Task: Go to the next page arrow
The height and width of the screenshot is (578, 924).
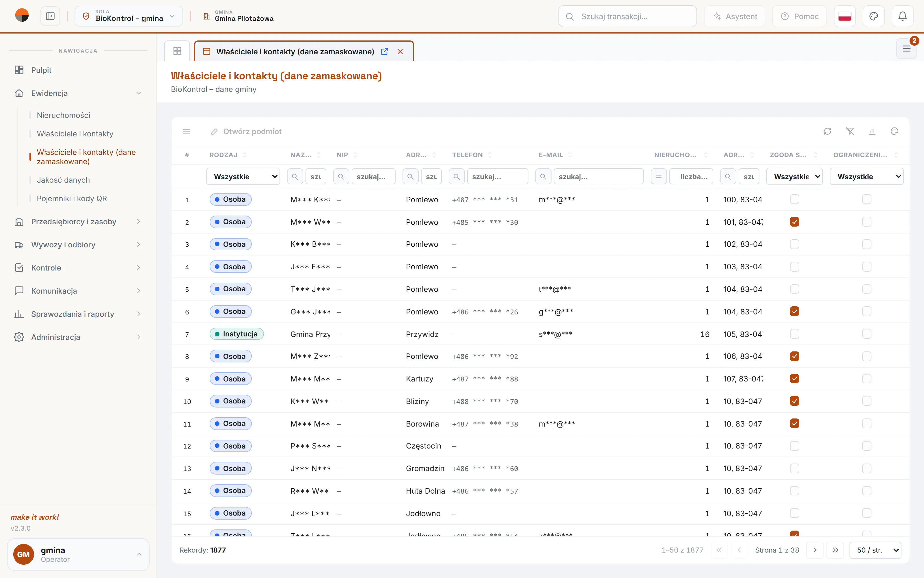Action: point(815,550)
